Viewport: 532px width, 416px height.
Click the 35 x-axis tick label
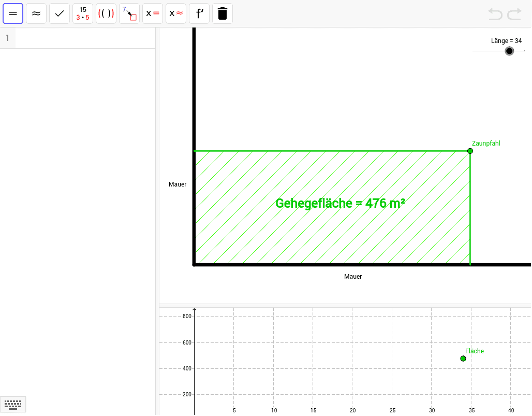(471, 411)
